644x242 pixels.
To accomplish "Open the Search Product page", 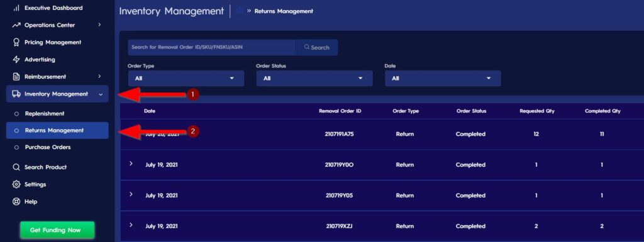I will (x=45, y=167).
